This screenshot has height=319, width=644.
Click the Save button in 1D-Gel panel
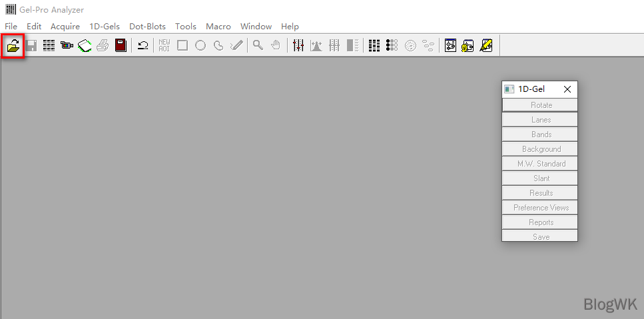click(539, 236)
